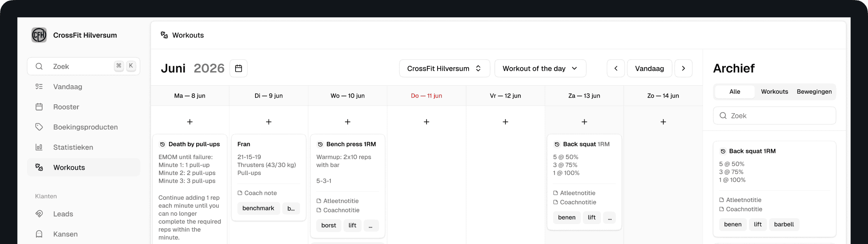The image size is (868, 244).
Task: Click benen tag on calendar Back squat
Action: coord(567,217)
